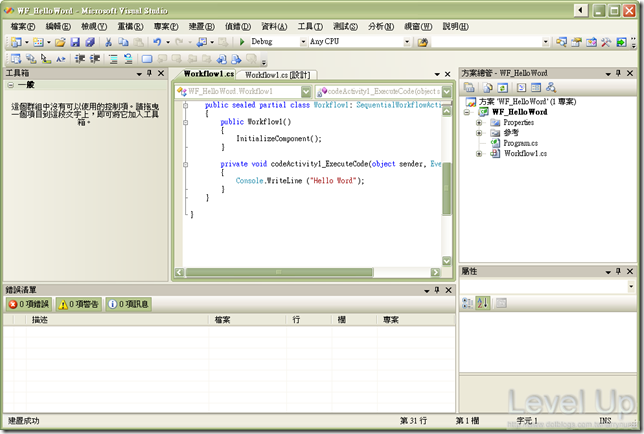Open the Debug configuration dropdown
This screenshot has width=644, height=434.
tap(303, 41)
